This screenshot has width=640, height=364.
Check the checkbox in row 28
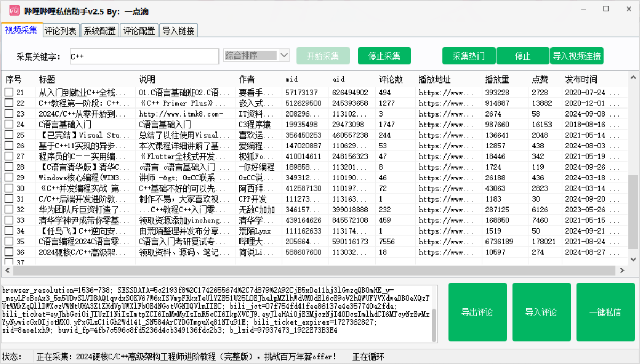pyautogui.click(x=9, y=167)
